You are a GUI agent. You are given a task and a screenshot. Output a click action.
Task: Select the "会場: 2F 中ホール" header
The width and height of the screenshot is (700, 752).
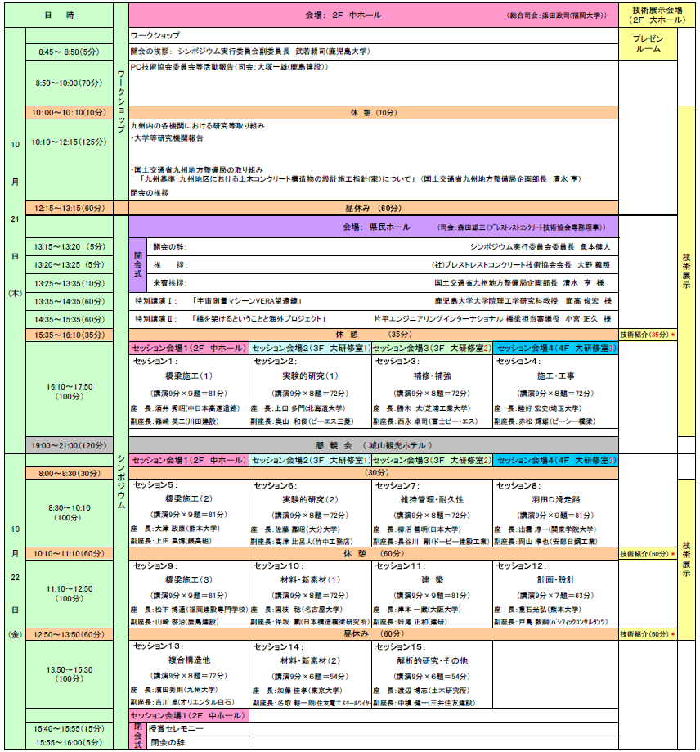pos(373,16)
